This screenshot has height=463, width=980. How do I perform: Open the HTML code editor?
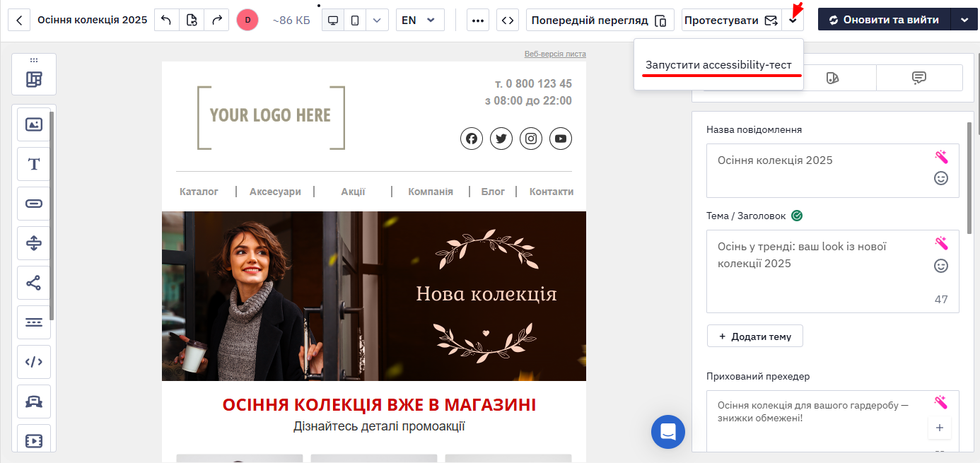coord(508,20)
